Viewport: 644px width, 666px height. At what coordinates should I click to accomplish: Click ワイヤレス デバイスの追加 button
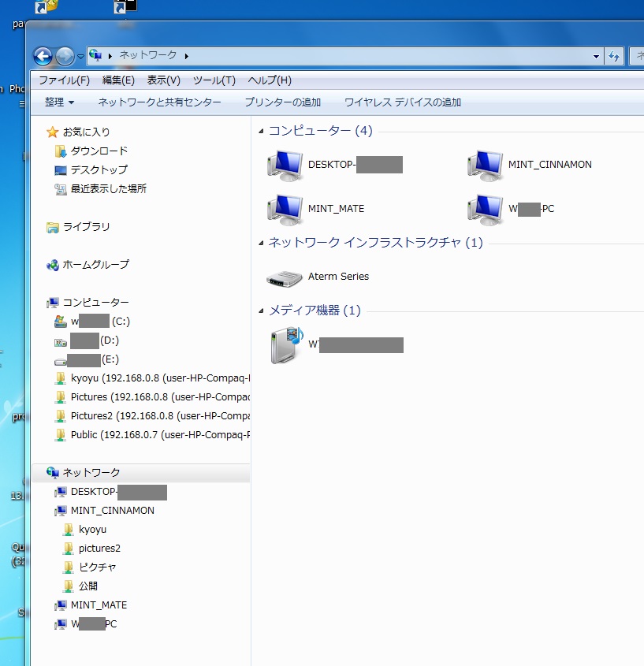[402, 102]
